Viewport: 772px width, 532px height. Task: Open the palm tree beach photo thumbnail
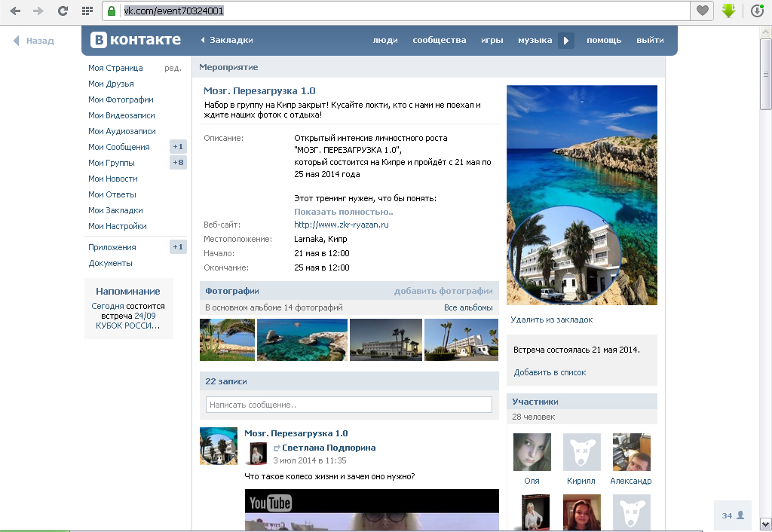click(228, 340)
